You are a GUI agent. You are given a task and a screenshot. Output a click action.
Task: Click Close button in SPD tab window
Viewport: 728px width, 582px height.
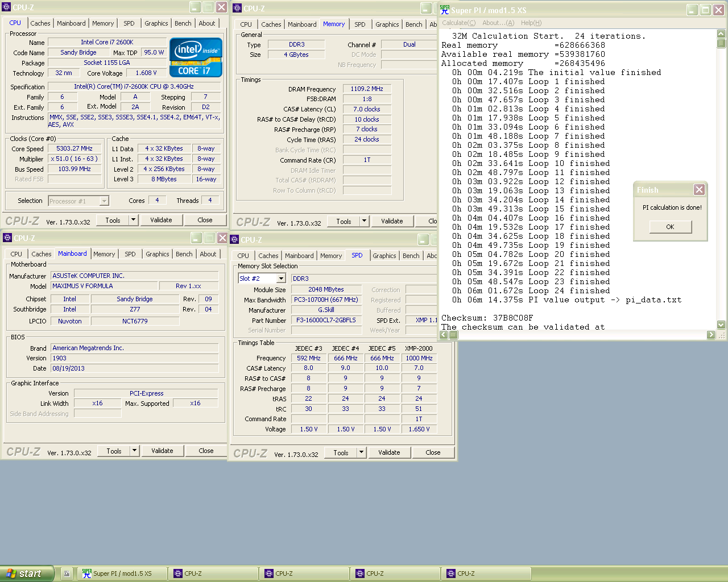433,452
